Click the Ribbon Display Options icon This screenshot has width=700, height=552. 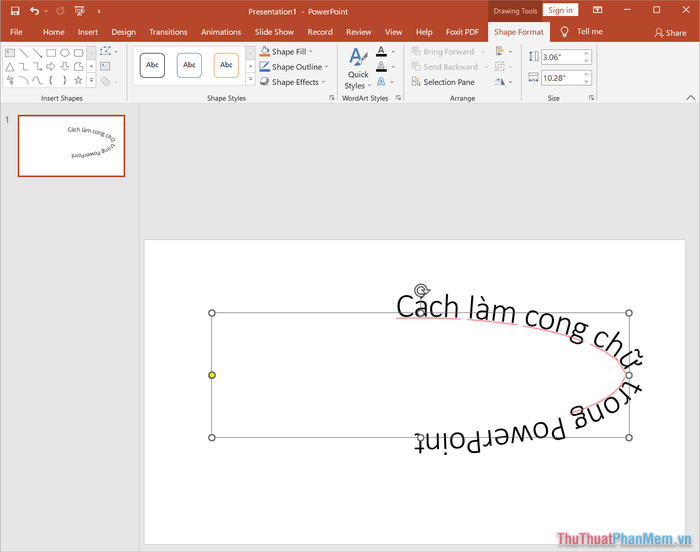(597, 10)
